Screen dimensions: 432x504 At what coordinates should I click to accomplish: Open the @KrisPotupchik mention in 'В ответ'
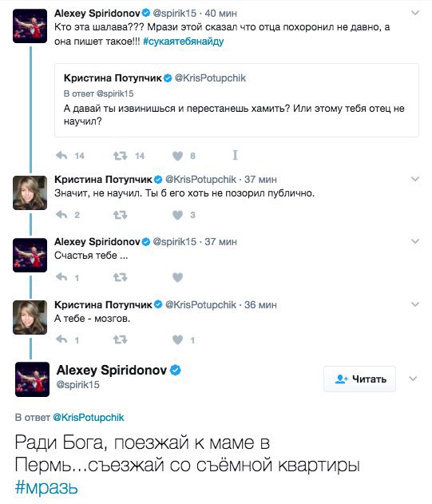(89, 417)
